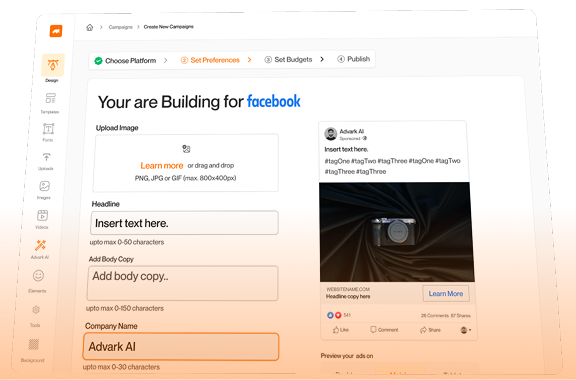576x380 pixels.
Task: Click the orange Advark logo icon
Action: [x=56, y=31]
